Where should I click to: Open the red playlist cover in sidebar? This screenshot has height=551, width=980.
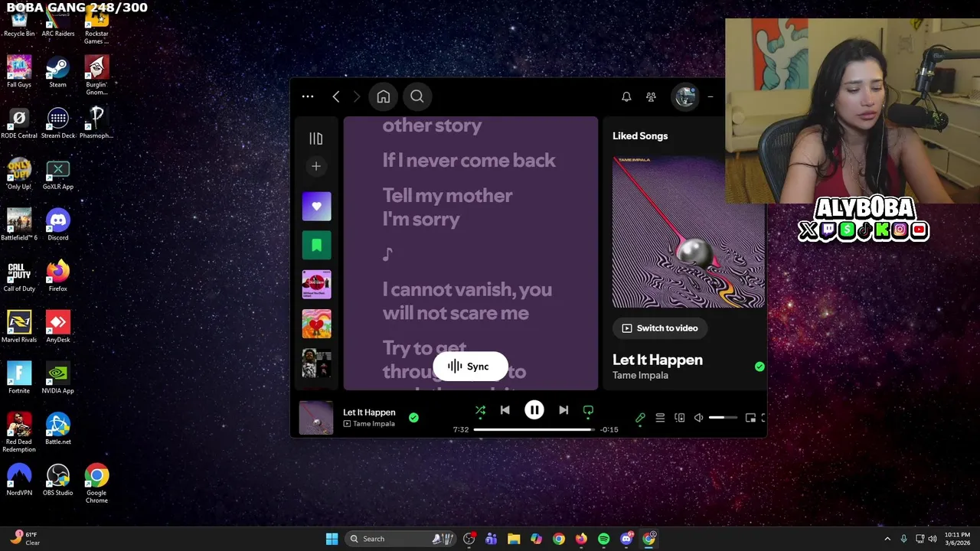316,285
